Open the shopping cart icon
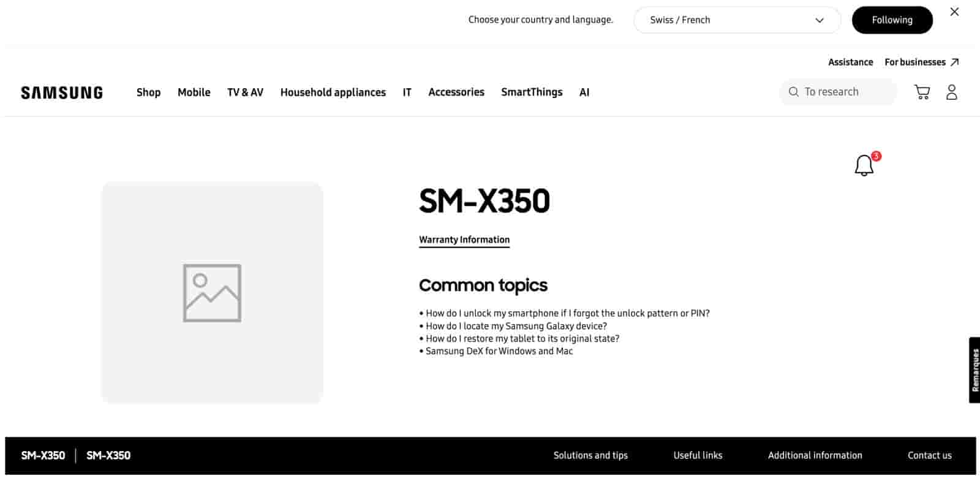Screen dimensions: 980x481 [922, 92]
